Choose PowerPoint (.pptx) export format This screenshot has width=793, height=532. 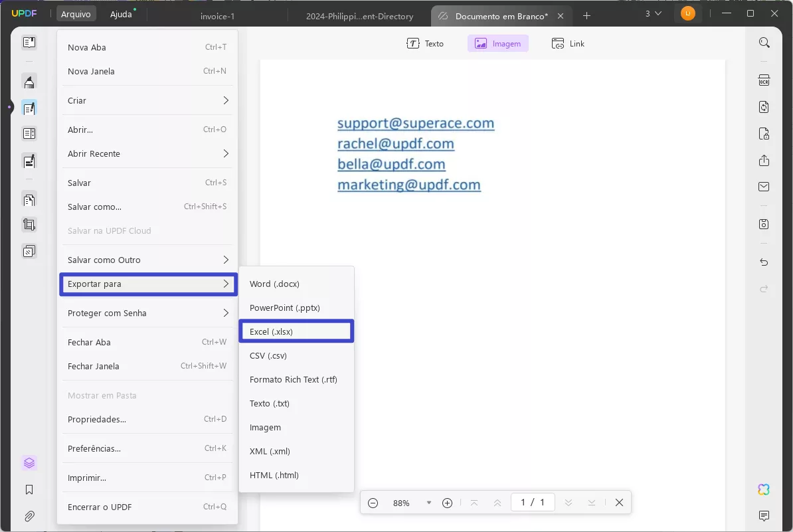[x=296, y=308]
